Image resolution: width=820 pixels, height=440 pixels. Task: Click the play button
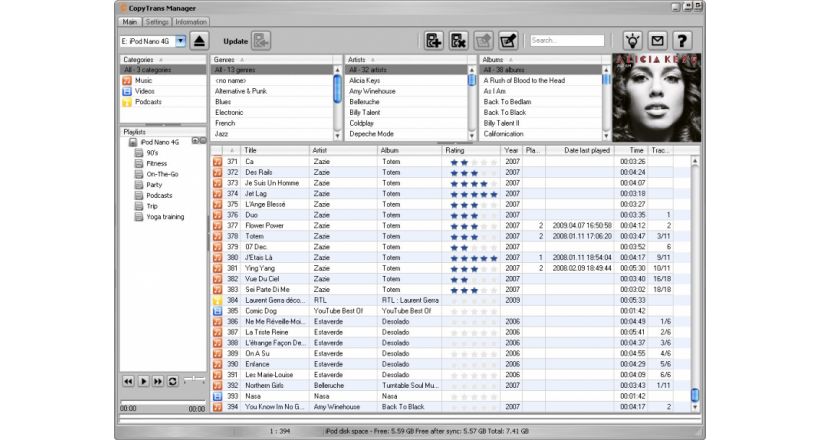coord(143,381)
